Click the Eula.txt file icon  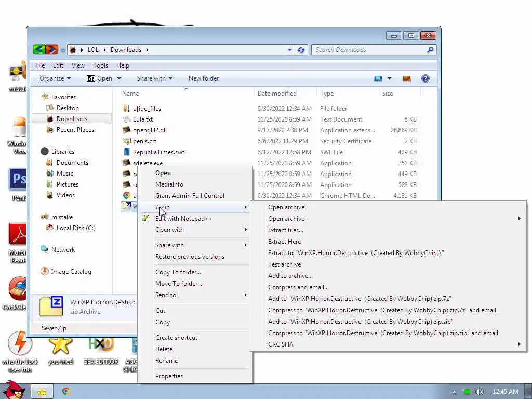pyautogui.click(x=127, y=119)
